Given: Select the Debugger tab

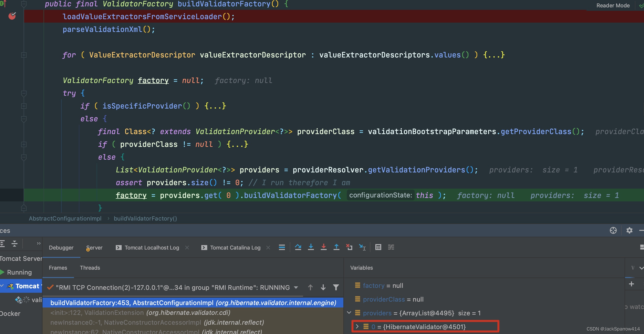Looking at the screenshot, I should pyautogui.click(x=61, y=247).
